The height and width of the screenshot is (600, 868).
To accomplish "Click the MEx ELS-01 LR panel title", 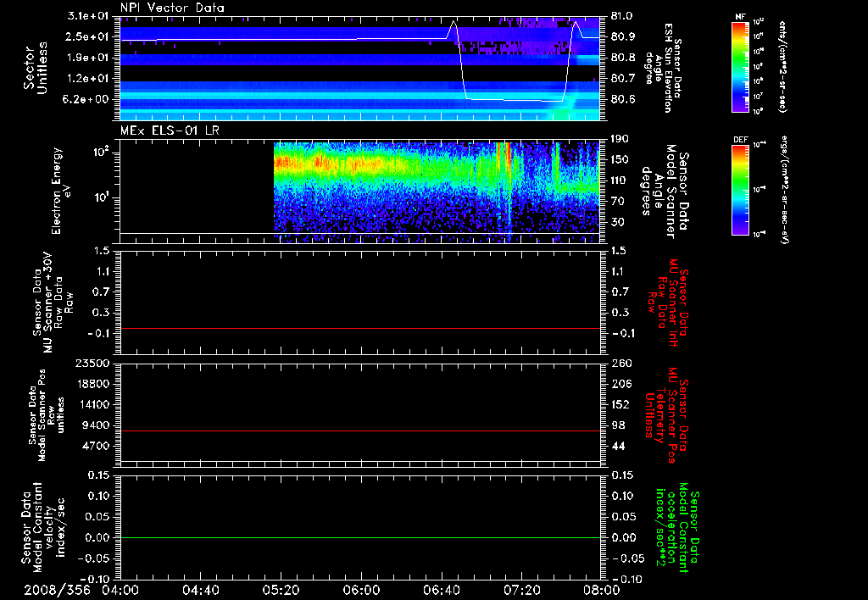I will (x=170, y=131).
